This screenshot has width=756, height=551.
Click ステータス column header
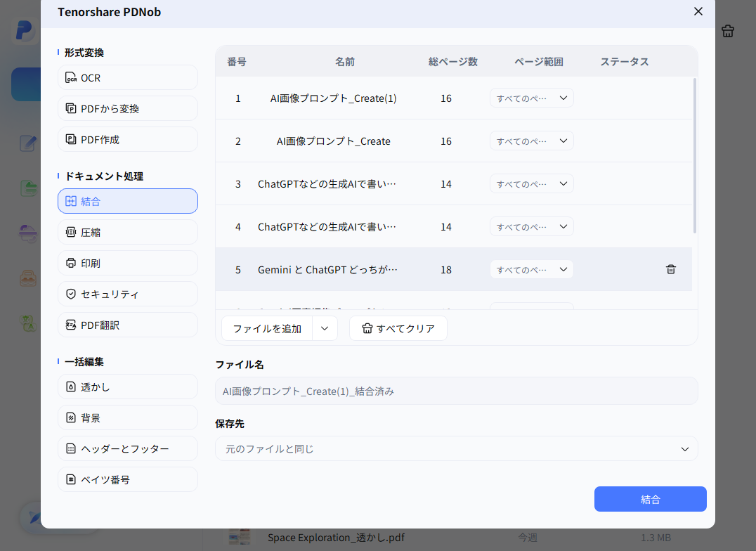click(625, 62)
